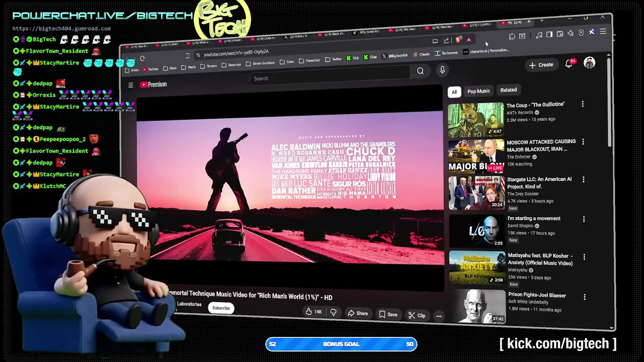
Task: Select the All filter chip
Action: [454, 92]
